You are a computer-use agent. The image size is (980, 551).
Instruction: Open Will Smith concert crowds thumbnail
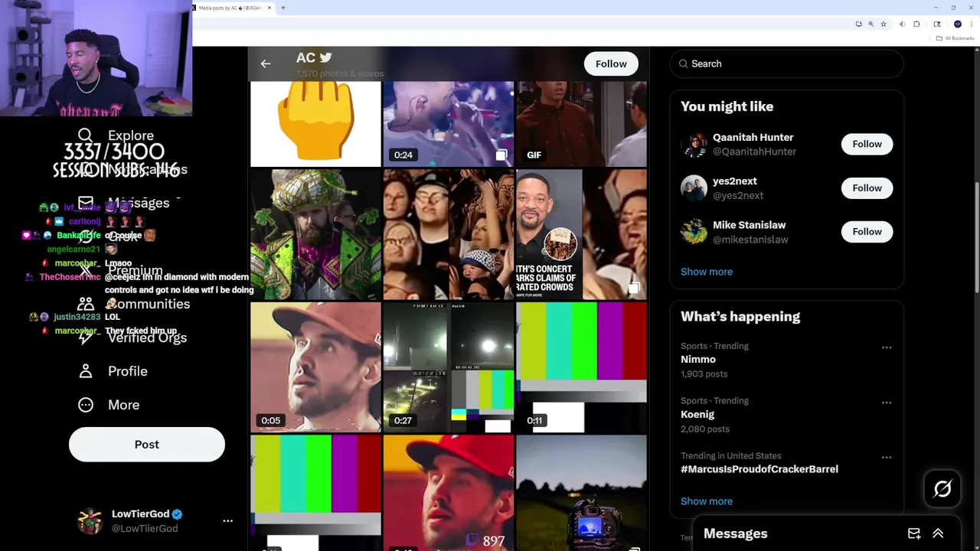tap(582, 234)
